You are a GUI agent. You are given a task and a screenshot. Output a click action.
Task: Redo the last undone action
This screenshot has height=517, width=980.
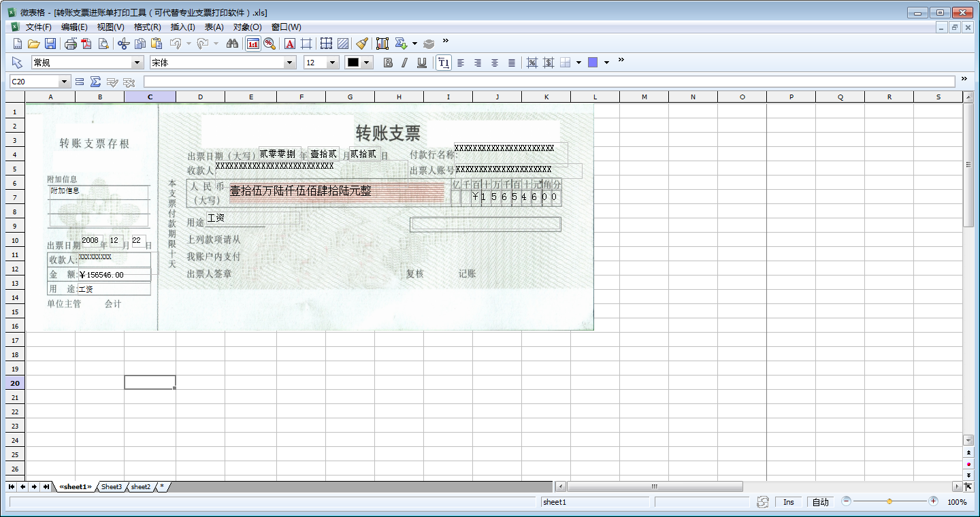coord(203,44)
